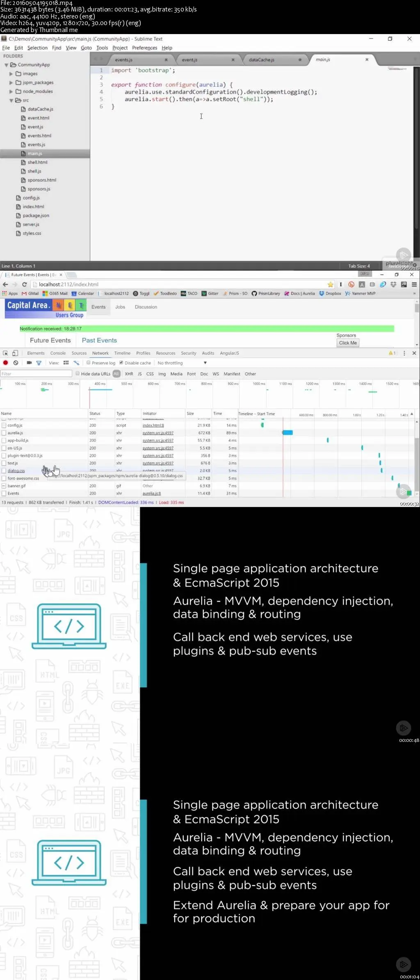Open the Tab Size: 4 selector in status bar
Image resolution: width=420 pixels, height=980 pixels.
tap(359, 266)
